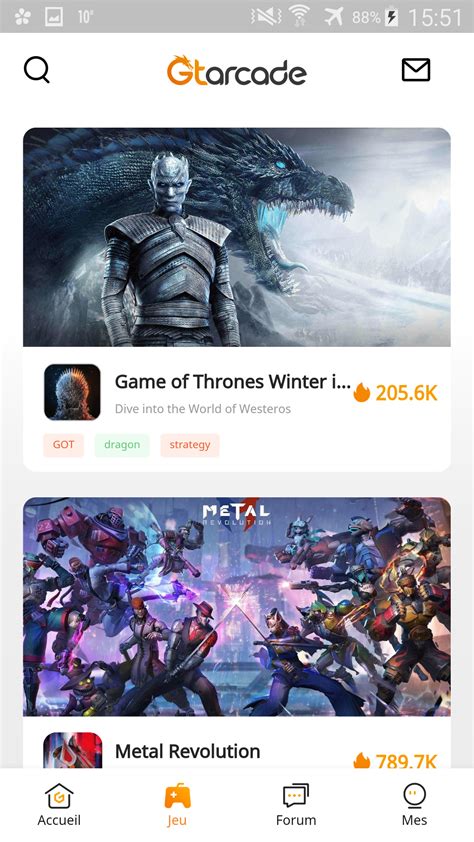Tap flame popularity icon showing 789.7K
This screenshot has width=474, height=842.
(x=362, y=759)
